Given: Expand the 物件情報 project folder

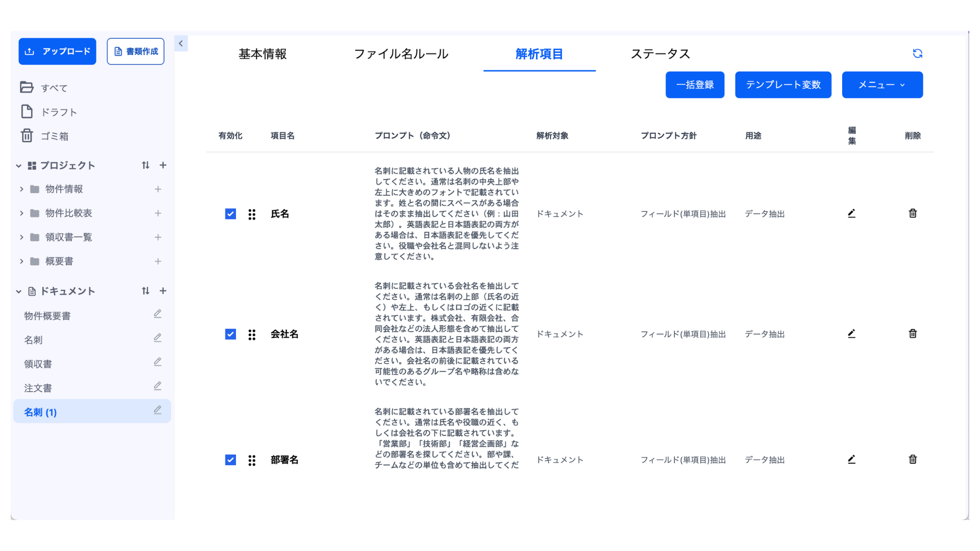Looking at the screenshot, I should tap(21, 189).
